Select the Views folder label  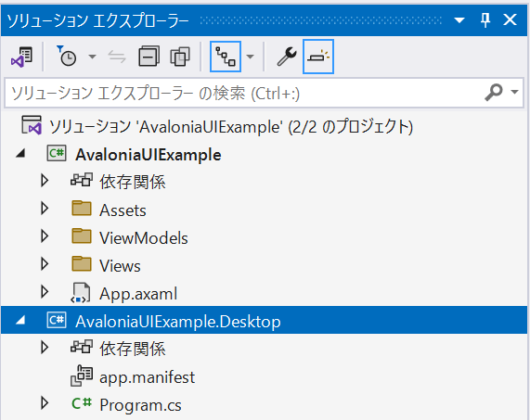[120, 266]
